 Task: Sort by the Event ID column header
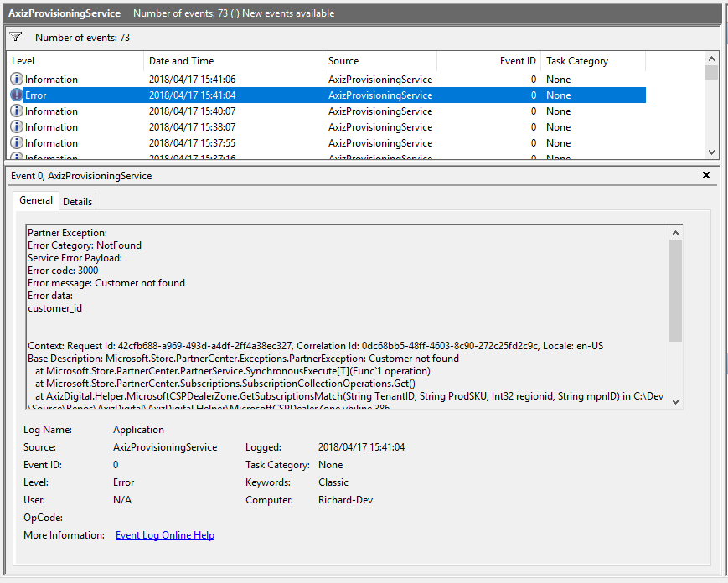point(489,61)
